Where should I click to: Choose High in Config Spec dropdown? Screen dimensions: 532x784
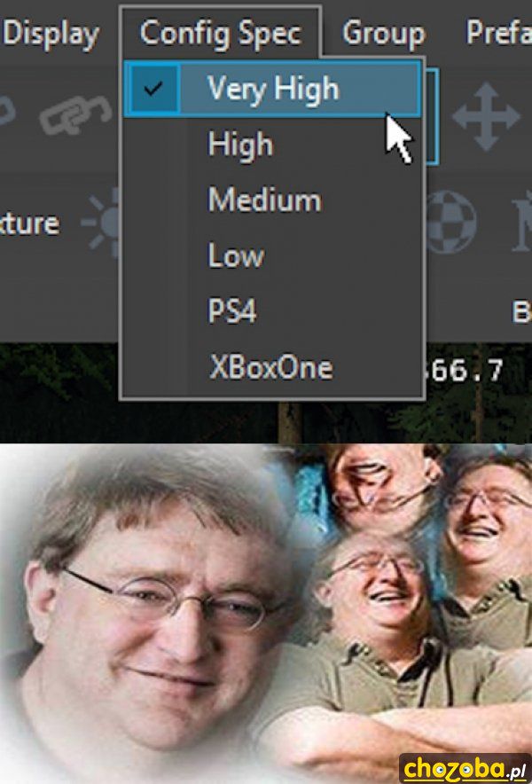pyautogui.click(x=272, y=145)
